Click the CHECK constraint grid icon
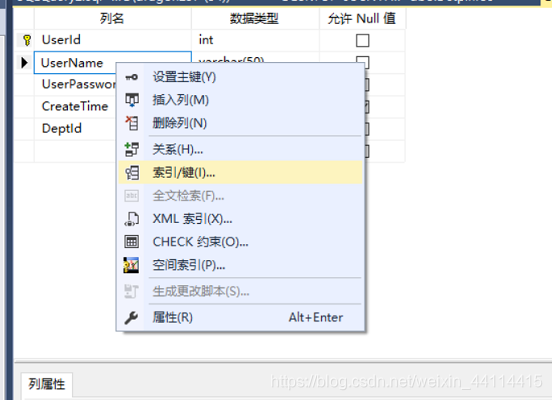The width and height of the screenshot is (552, 400). point(132,242)
